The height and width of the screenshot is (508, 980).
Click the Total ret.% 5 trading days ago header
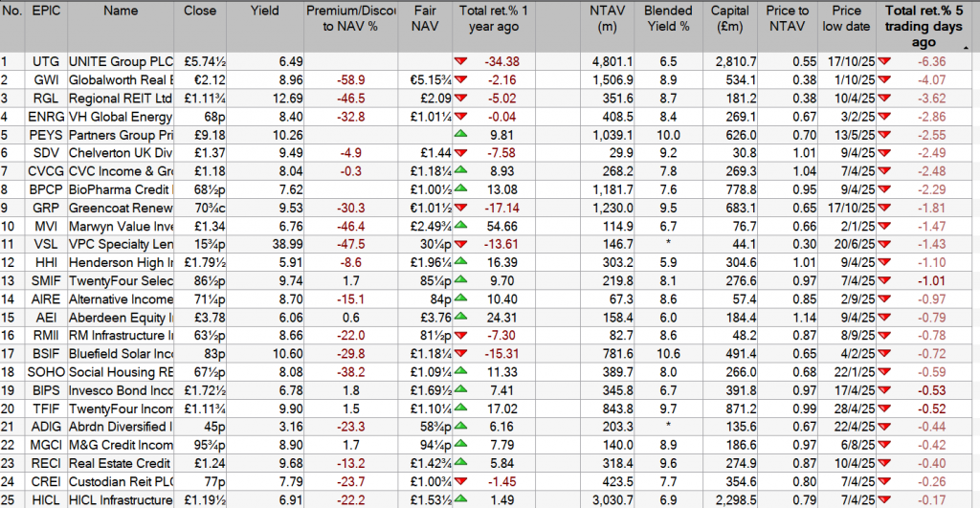[924, 25]
